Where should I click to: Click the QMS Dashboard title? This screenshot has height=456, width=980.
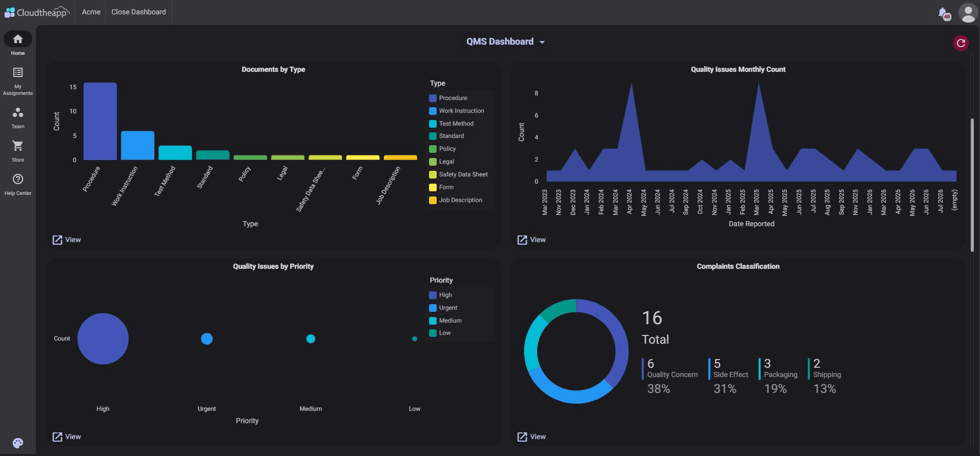[500, 42]
